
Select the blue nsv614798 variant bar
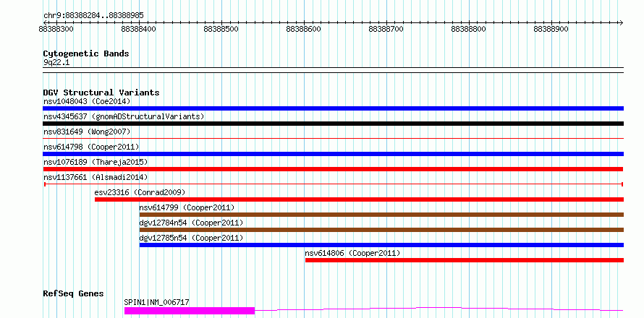pyautogui.click(x=333, y=154)
